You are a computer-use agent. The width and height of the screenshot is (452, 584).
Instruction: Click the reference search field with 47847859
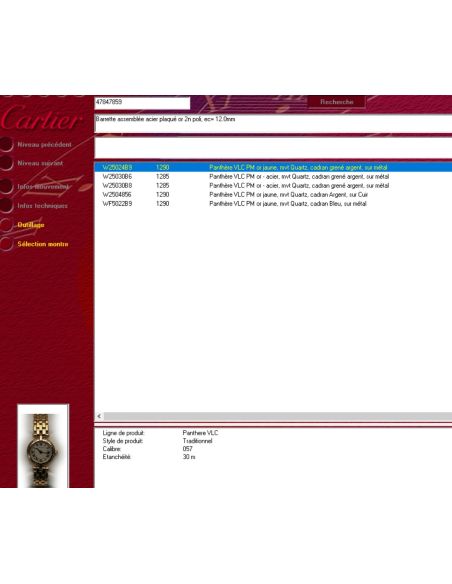(x=142, y=103)
